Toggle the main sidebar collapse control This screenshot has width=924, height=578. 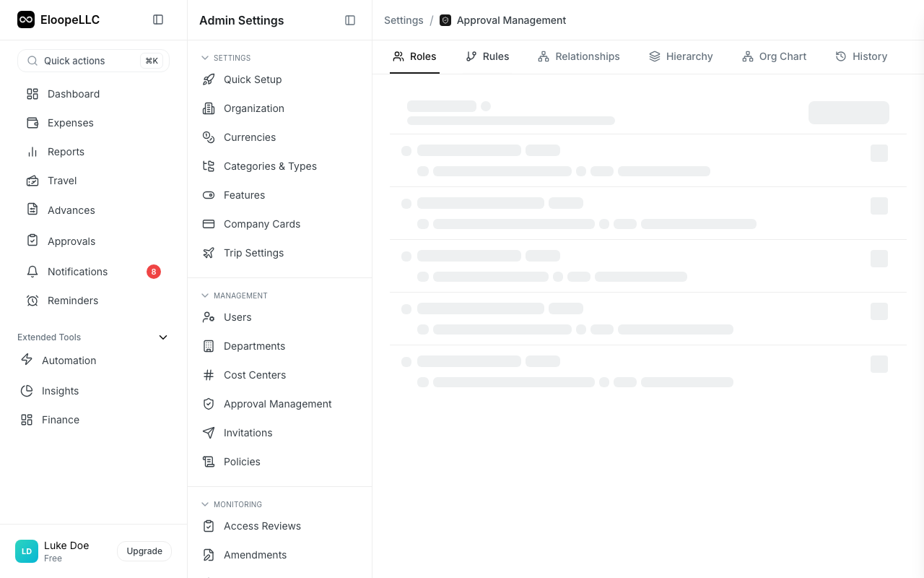pos(158,20)
